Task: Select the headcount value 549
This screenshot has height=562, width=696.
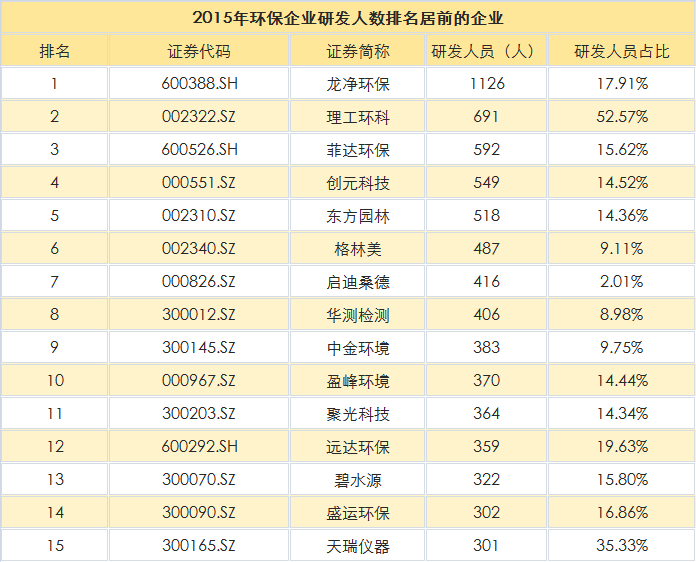Action: [x=486, y=182]
